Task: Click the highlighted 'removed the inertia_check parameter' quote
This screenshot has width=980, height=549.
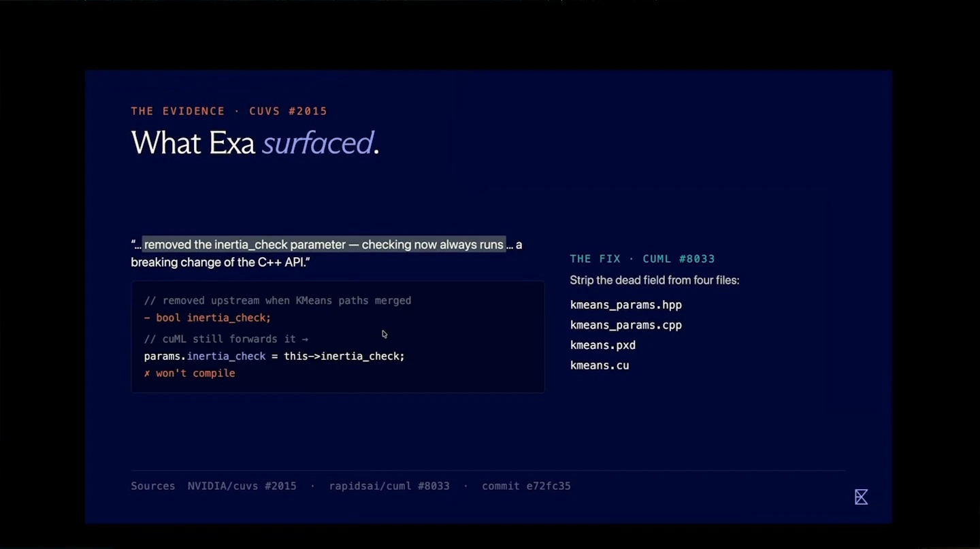Action: 324,244
